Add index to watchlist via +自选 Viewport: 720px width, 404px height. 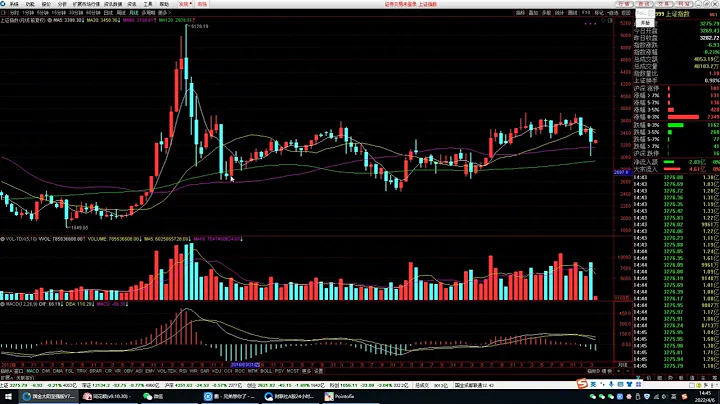(x=613, y=13)
